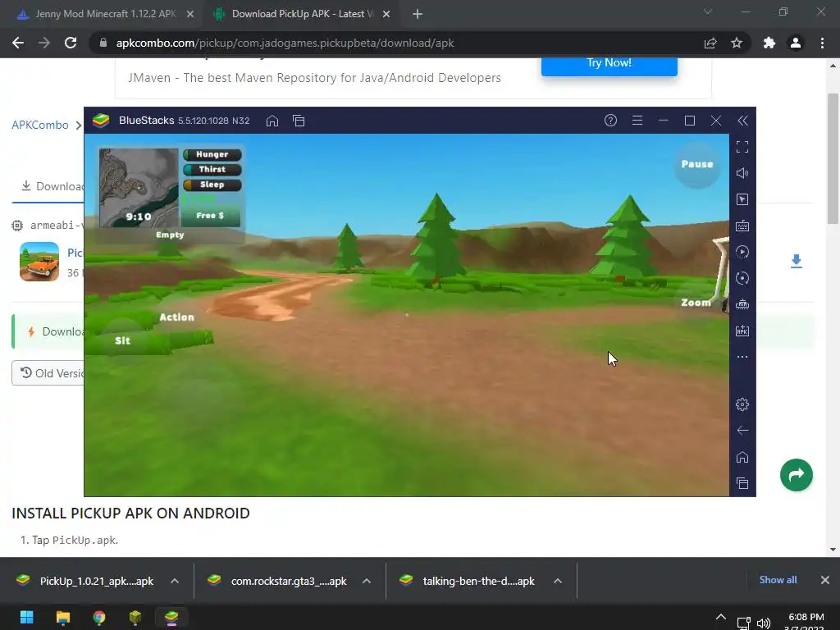Image resolution: width=840 pixels, height=630 pixels.
Task: Open File Explorer from taskbar
Action: point(62,617)
